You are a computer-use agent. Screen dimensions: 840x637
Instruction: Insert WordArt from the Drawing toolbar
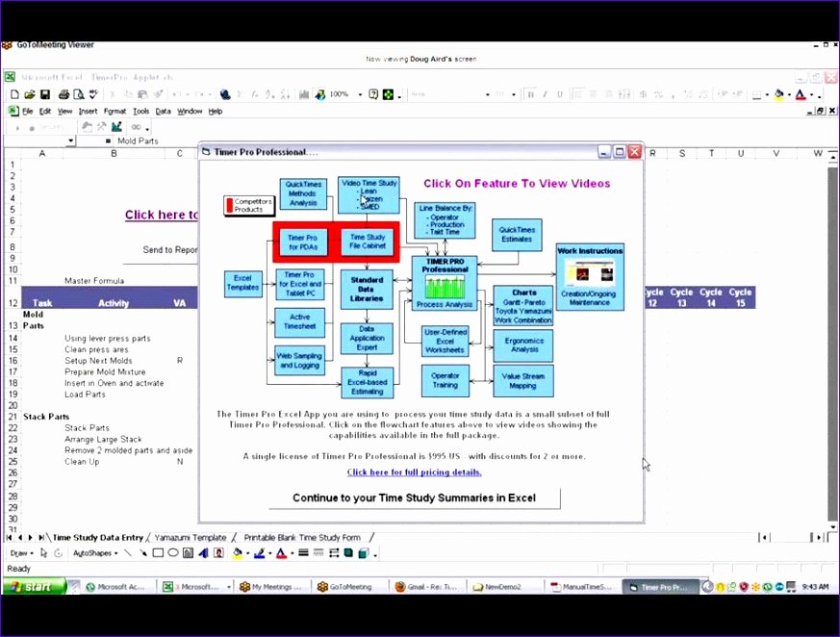[203, 553]
